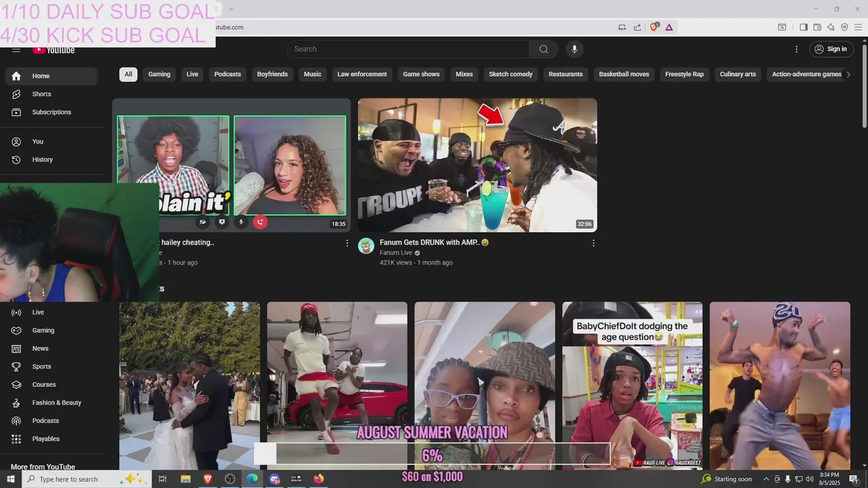Select the Podcasts filter chip
Screen dimensions: 868x488
point(228,74)
